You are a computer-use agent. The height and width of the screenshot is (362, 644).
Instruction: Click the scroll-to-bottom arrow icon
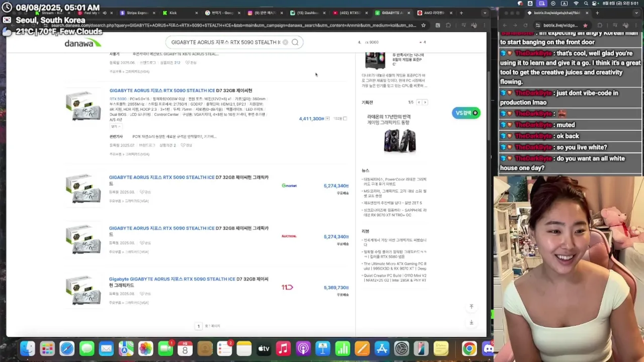pyautogui.click(x=471, y=322)
